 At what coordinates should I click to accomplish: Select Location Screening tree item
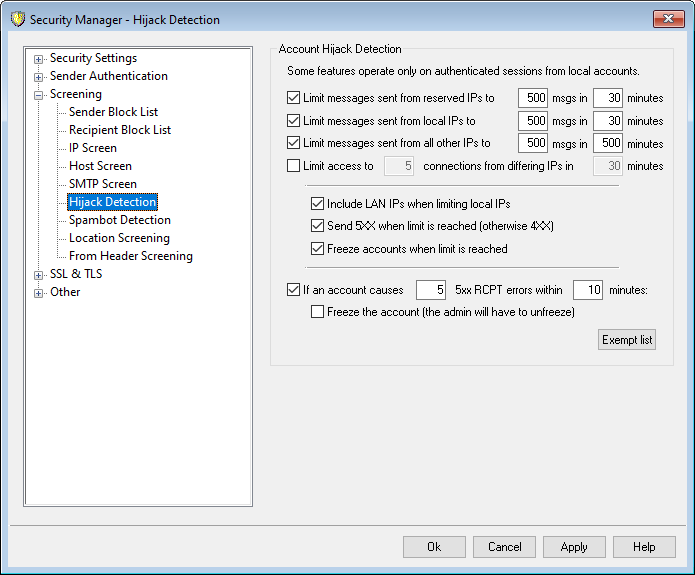(119, 238)
